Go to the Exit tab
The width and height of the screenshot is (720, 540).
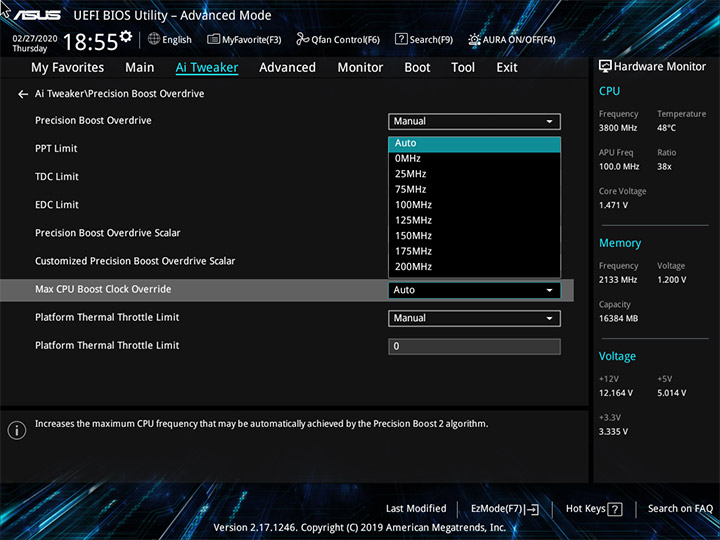coord(506,68)
